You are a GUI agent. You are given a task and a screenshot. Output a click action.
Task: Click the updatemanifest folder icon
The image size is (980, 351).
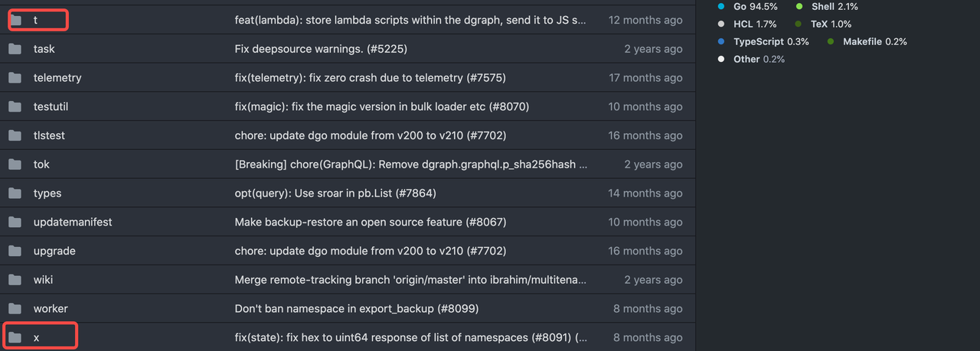pyautogui.click(x=15, y=223)
